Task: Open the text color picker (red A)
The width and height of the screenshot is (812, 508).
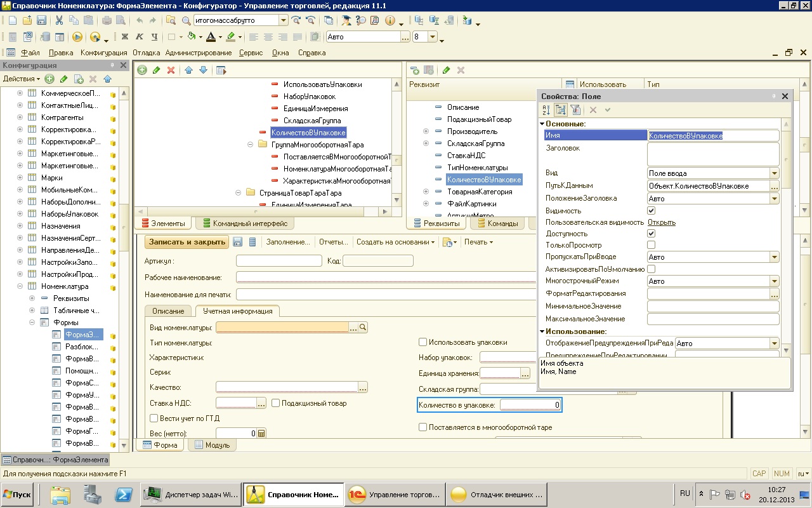Action: pos(211,37)
